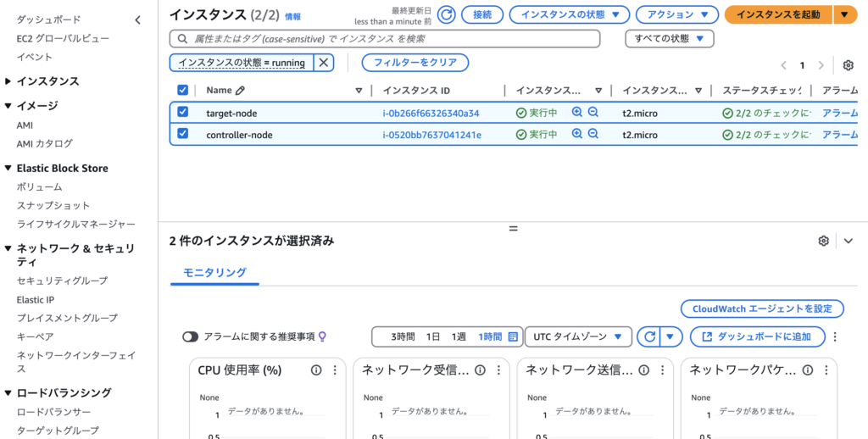Viewport: 868px width, 439px height.
Task: Open the UTC タイムゾーン dropdown
Action: [578, 336]
